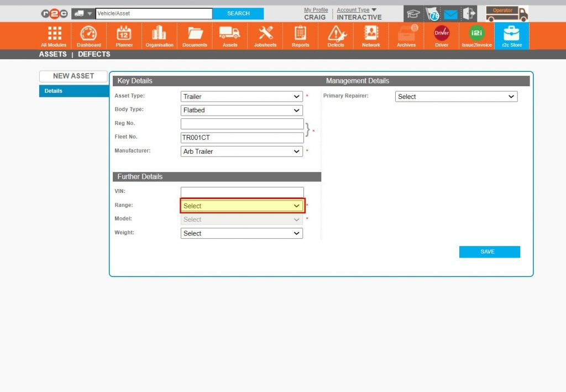Image resolution: width=566 pixels, height=392 pixels.
Task: Click the Issue2Invoice i2i icon
Action: click(476, 32)
